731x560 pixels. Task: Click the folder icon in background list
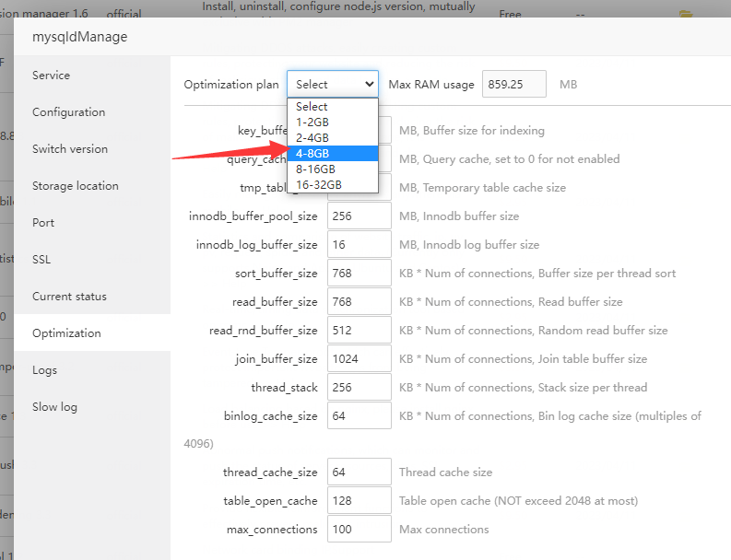pos(686,14)
